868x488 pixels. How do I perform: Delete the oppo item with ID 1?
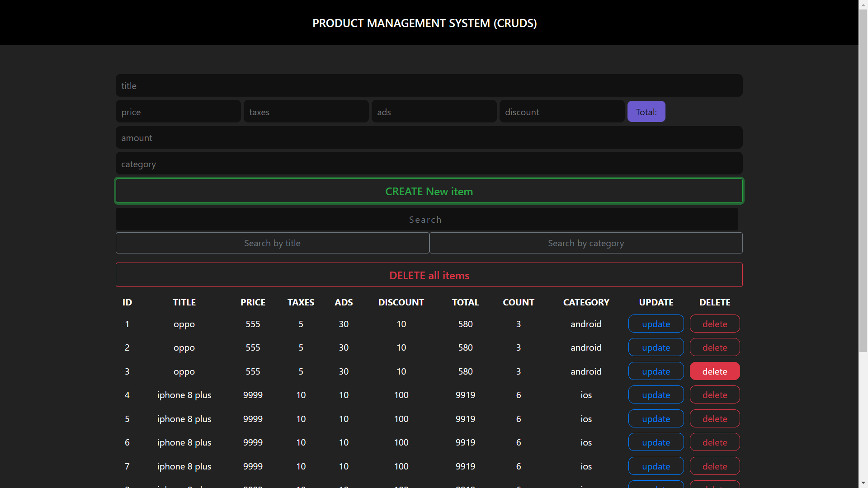click(715, 324)
